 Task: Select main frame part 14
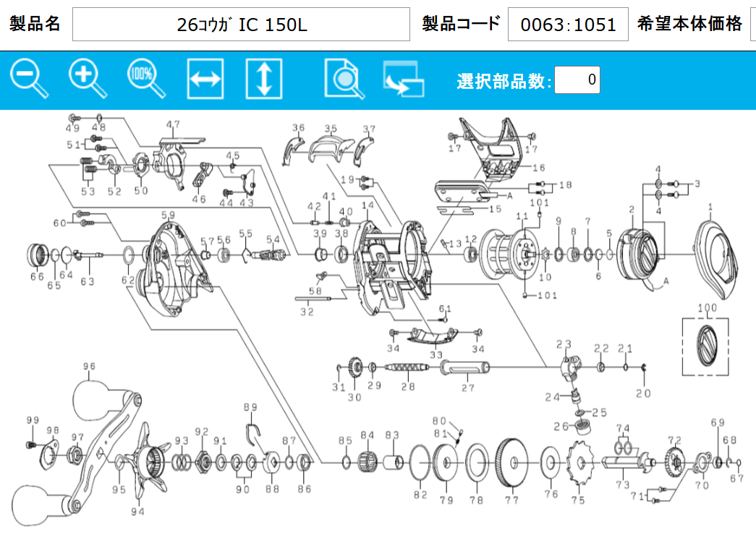click(x=389, y=268)
